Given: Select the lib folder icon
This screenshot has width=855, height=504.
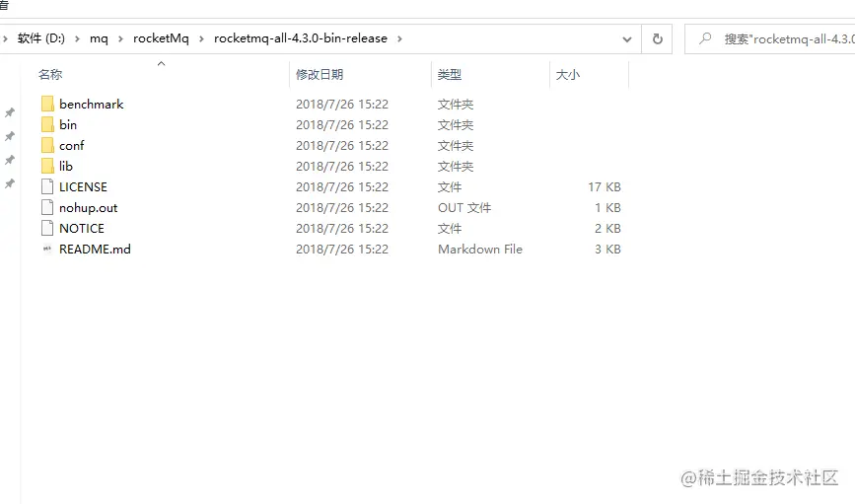Looking at the screenshot, I should 47,166.
